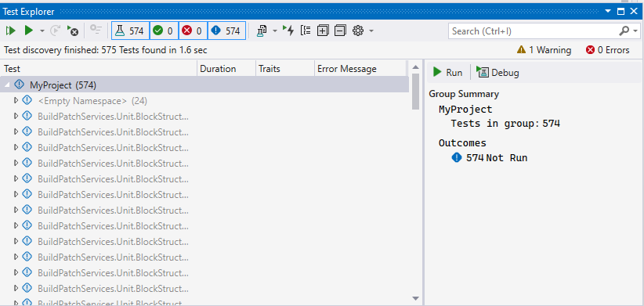Click the 1 Warning indicator
The height and width of the screenshot is (306, 644).
coord(544,50)
